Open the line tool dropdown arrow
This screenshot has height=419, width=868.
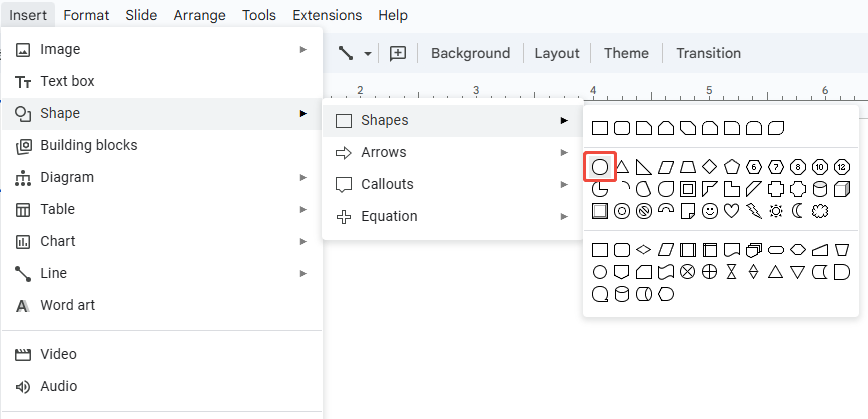[368, 54]
